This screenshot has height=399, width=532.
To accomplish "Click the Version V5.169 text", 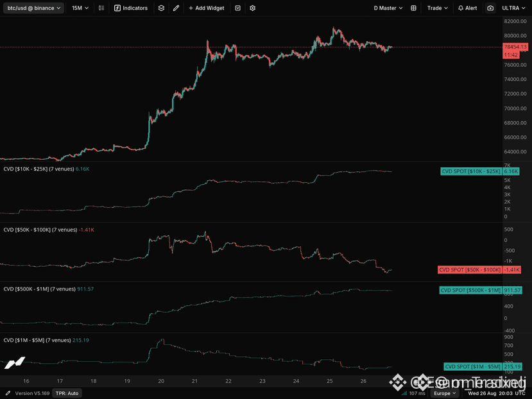I will 32,393.
